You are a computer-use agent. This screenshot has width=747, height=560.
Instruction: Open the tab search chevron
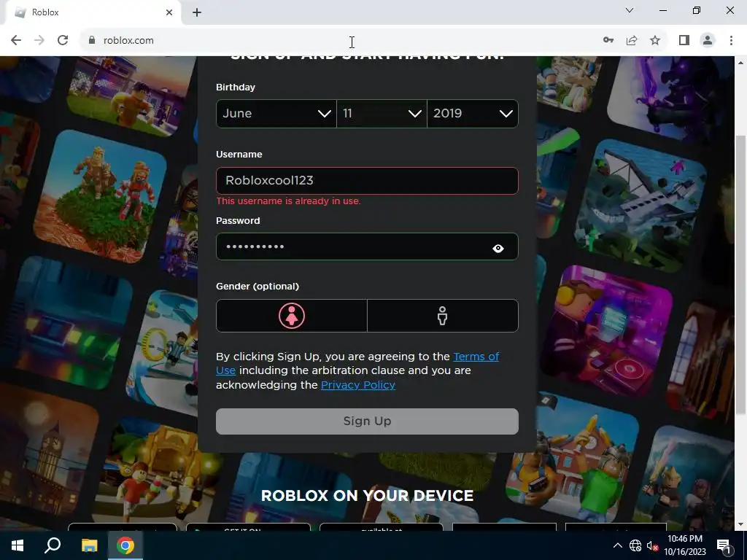click(630, 10)
